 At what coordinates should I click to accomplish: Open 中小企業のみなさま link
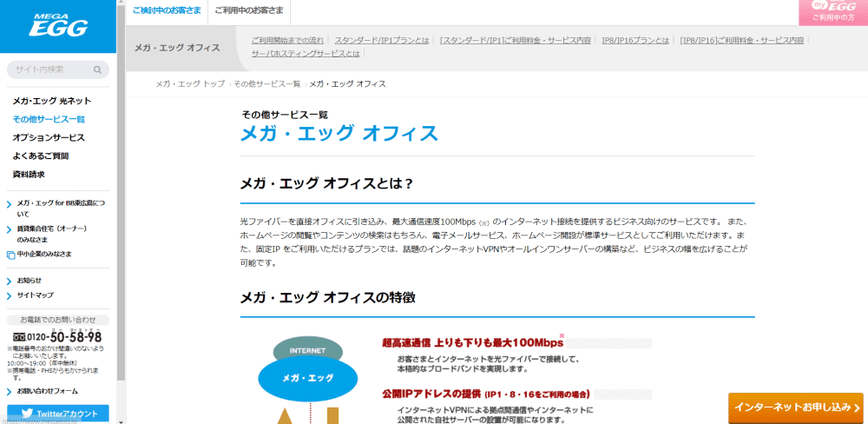[44, 254]
